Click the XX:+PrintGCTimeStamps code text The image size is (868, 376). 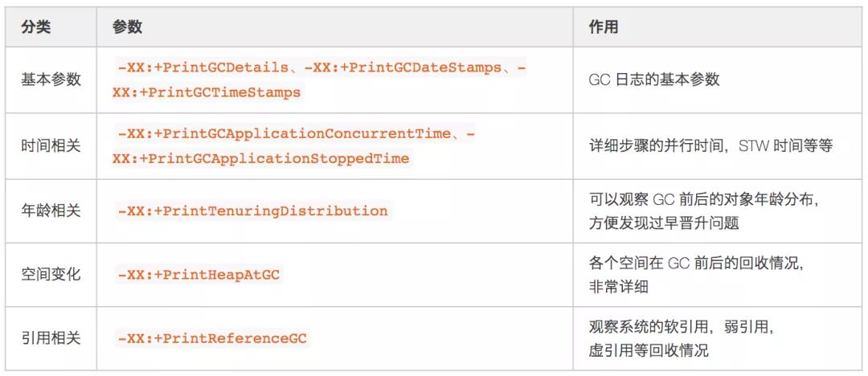(x=207, y=92)
